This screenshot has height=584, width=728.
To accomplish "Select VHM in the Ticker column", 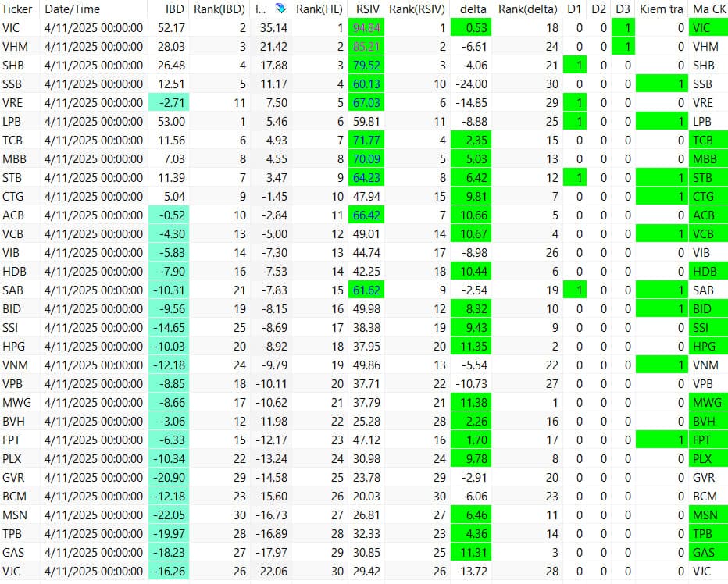I will tap(15, 47).
